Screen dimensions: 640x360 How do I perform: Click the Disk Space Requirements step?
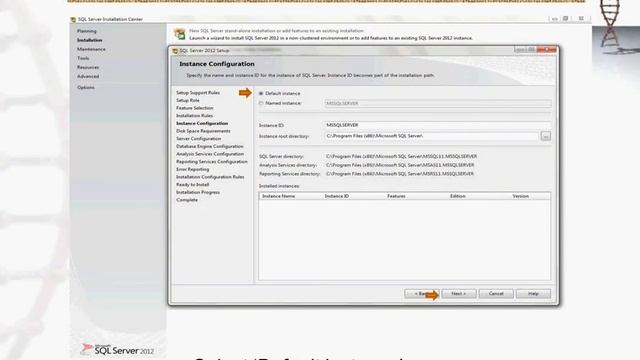pos(203,131)
